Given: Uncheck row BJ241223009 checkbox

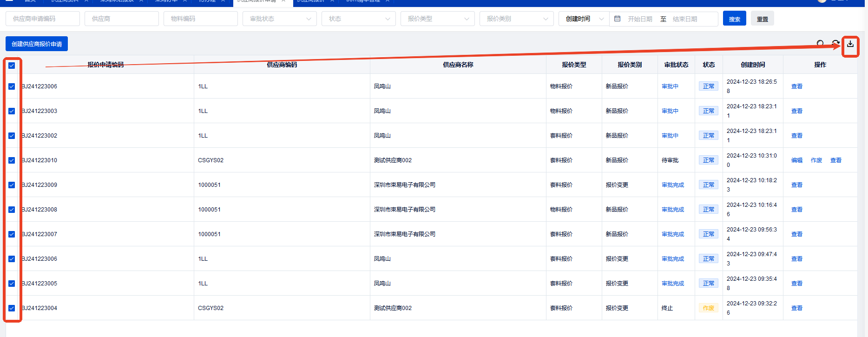Looking at the screenshot, I should pyautogui.click(x=12, y=185).
